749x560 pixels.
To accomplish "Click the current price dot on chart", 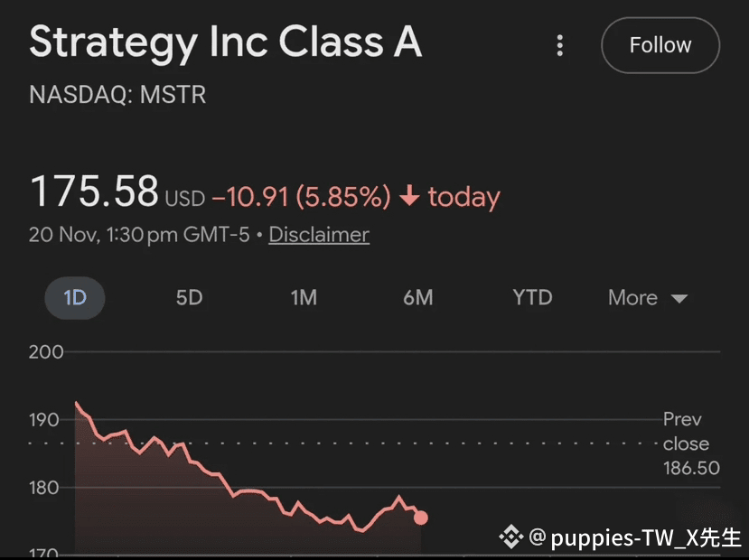I will (420, 518).
